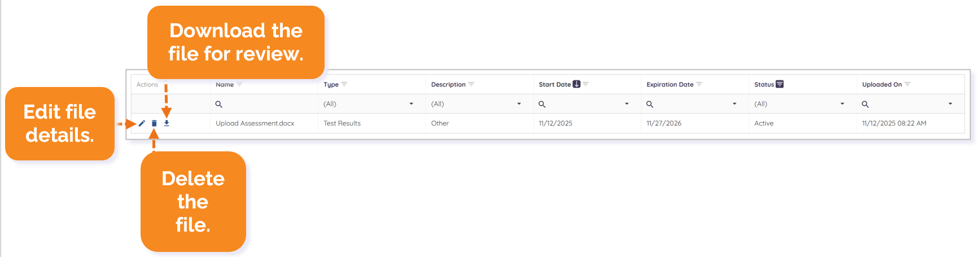Download the Upload Assessment.docx file
The width and height of the screenshot is (980, 257).
[167, 123]
